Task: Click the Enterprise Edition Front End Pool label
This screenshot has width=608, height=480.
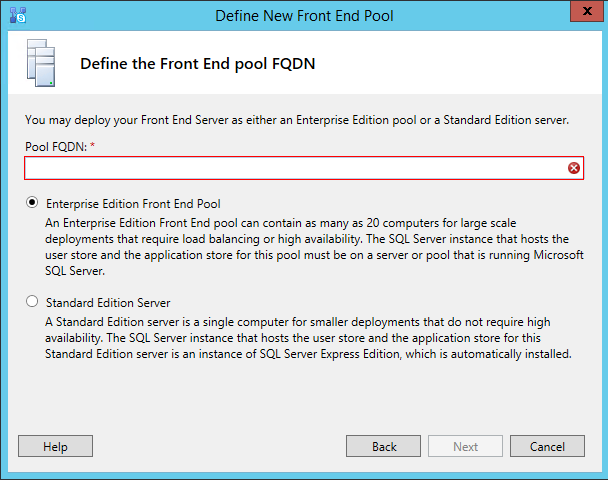Action: pos(133,203)
